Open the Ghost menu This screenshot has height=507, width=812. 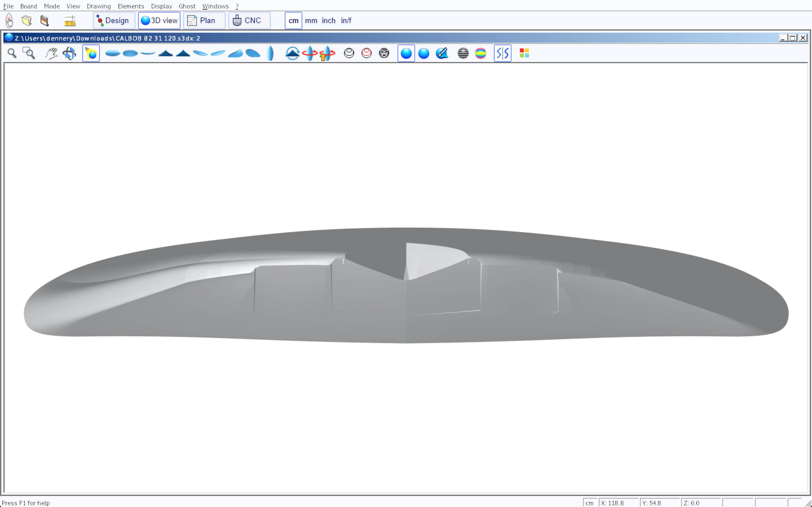click(187, 6)
